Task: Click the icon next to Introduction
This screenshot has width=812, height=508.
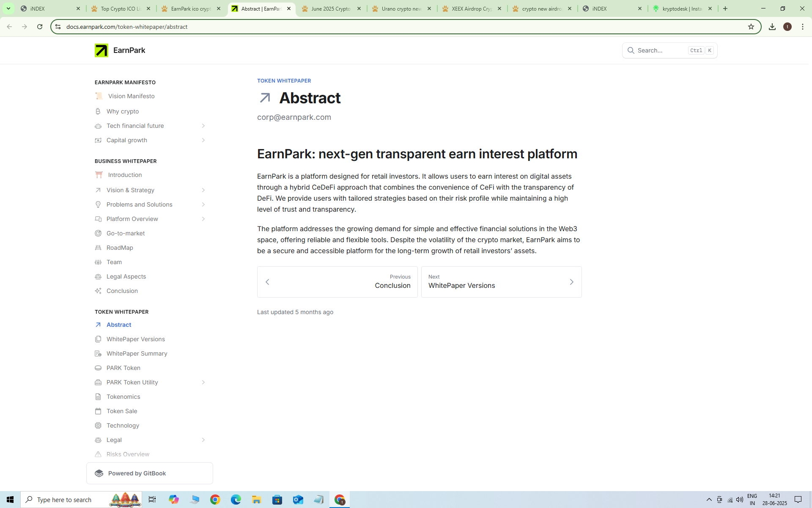Action: pos(99,175)
